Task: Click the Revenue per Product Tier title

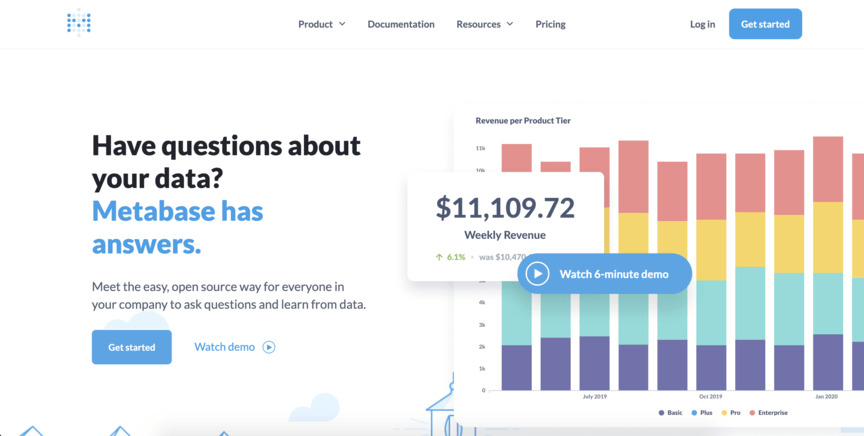Action: (x=523, y=120)
